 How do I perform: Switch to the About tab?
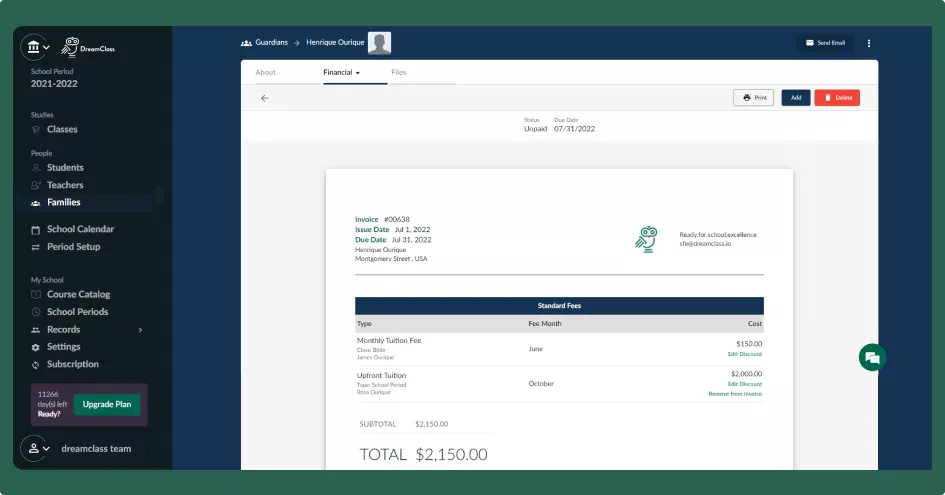tap(266, 73)
